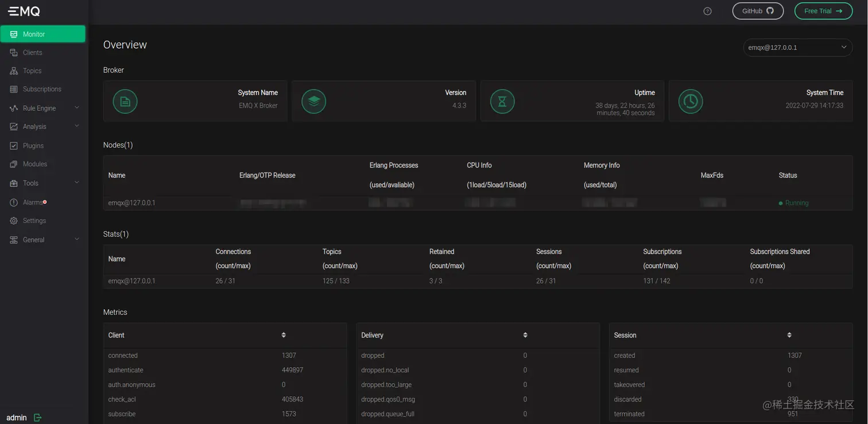The width and height of the screenshot is (868, 424).
Task: Click the Rule Engine sidebar icon
Action: click(x=14, y=109)
